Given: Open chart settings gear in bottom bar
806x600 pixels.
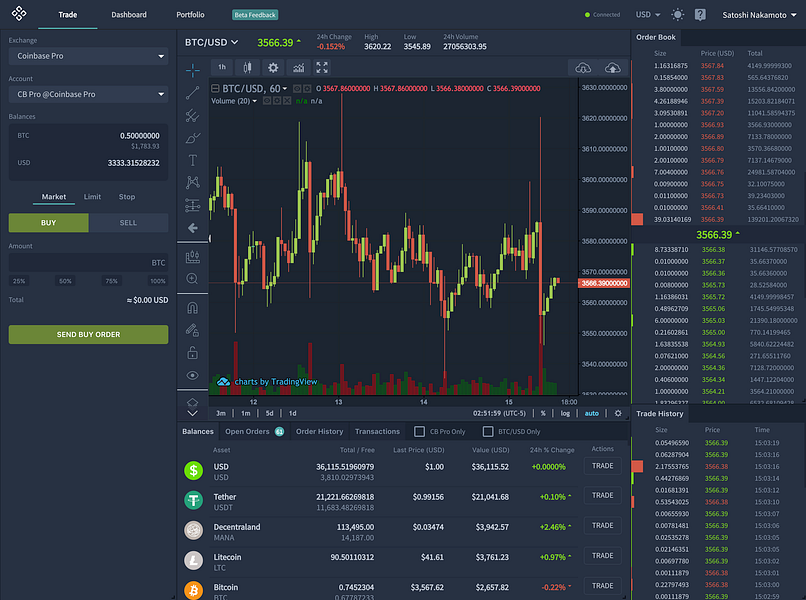Looking at the screenshot, I should [x=618, y=413].
